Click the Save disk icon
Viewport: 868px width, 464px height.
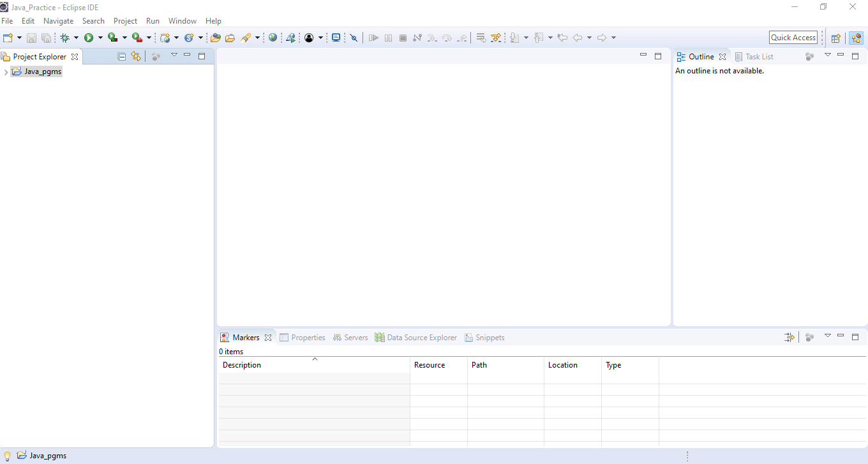[x=31, y=38]
